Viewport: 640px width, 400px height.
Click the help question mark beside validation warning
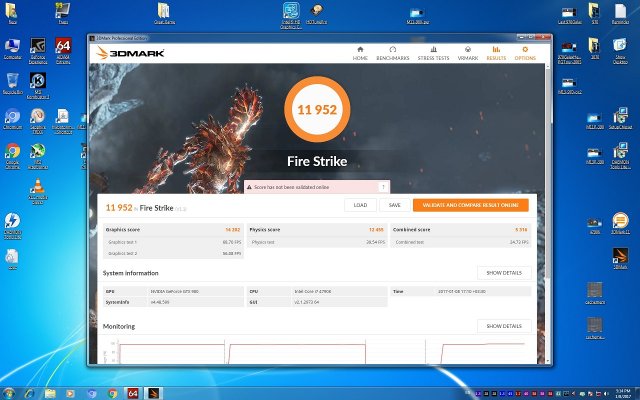pos(383,187)
